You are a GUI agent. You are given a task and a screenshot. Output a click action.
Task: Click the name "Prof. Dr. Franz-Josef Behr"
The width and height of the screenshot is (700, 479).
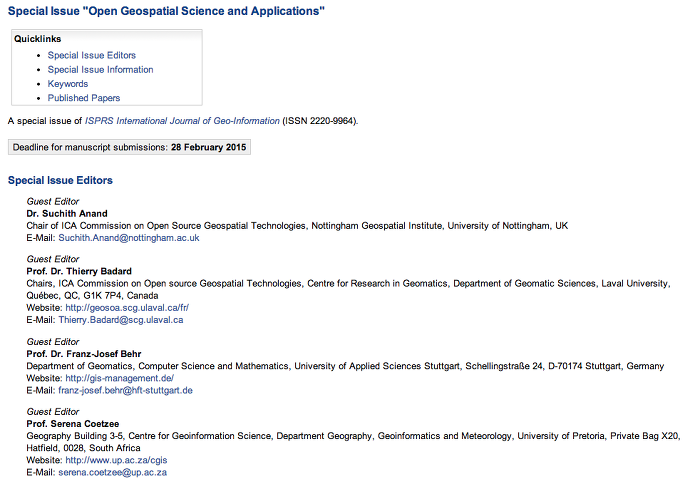84,354
